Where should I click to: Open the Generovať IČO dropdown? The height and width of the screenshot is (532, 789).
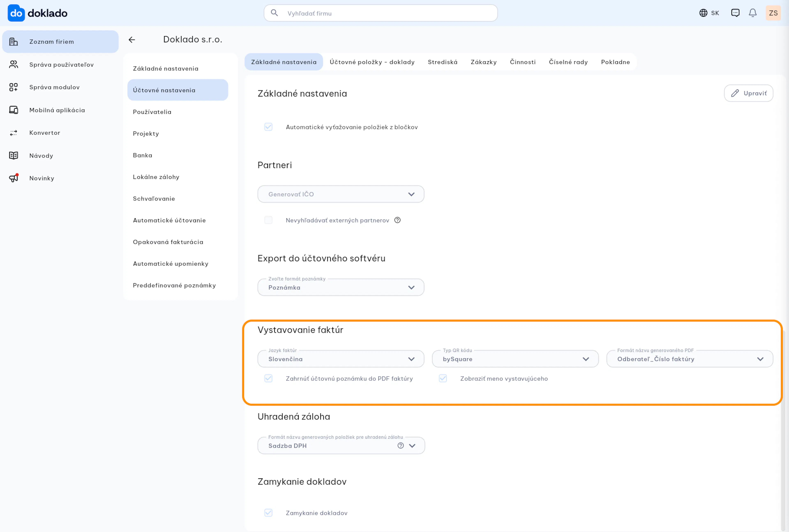pyautogui.click(x=341, y=194)
